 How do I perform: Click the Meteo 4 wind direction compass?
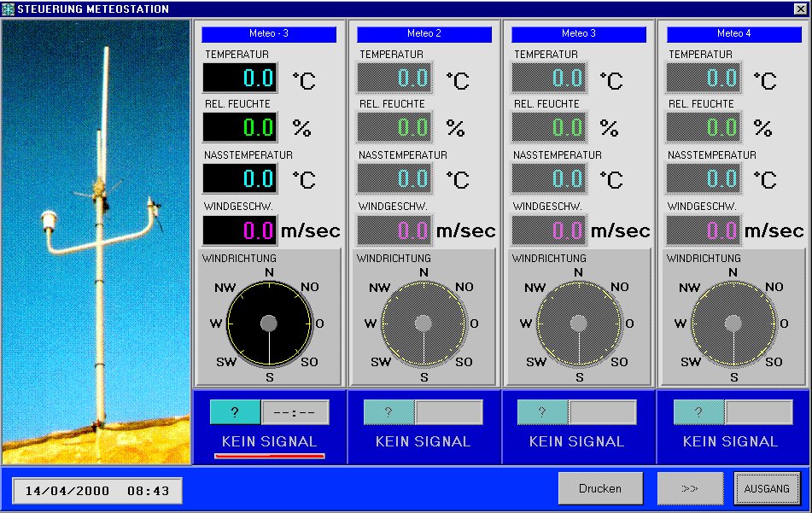(733, 324)
